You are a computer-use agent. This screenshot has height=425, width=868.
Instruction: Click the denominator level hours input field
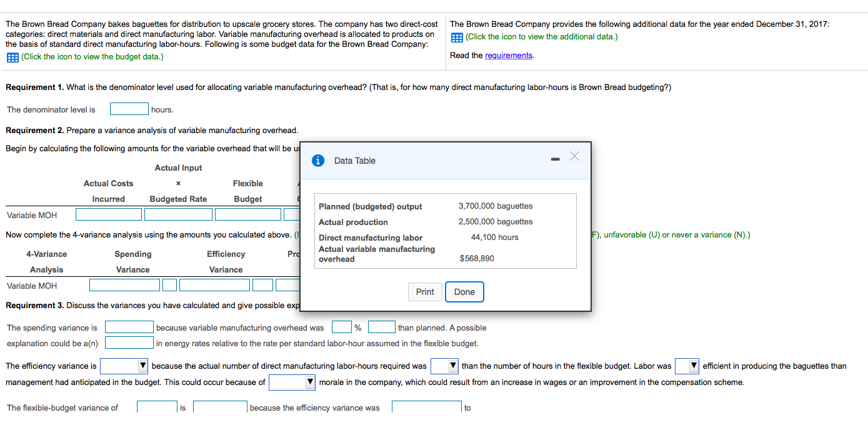tap(129, 109)
